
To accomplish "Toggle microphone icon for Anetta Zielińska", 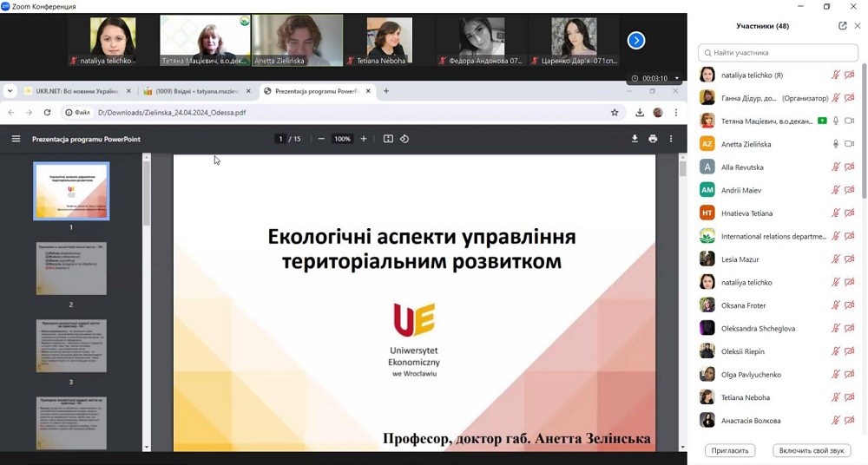I will [x=836, y=144].
